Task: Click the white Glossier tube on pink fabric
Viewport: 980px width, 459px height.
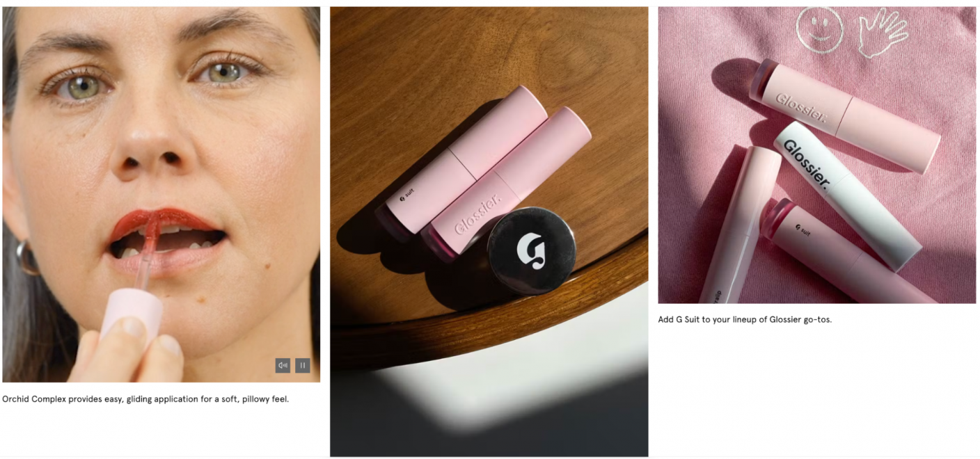Action: click(847, 195)
